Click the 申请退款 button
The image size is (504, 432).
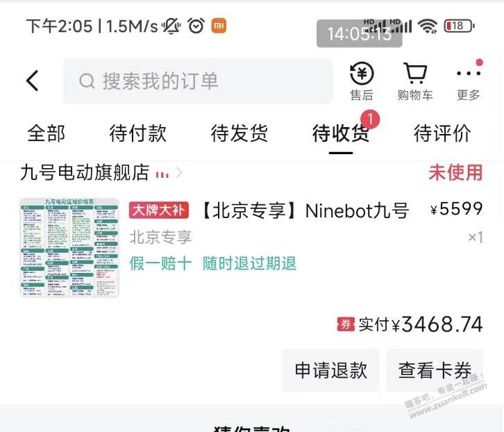click(330, 370)
